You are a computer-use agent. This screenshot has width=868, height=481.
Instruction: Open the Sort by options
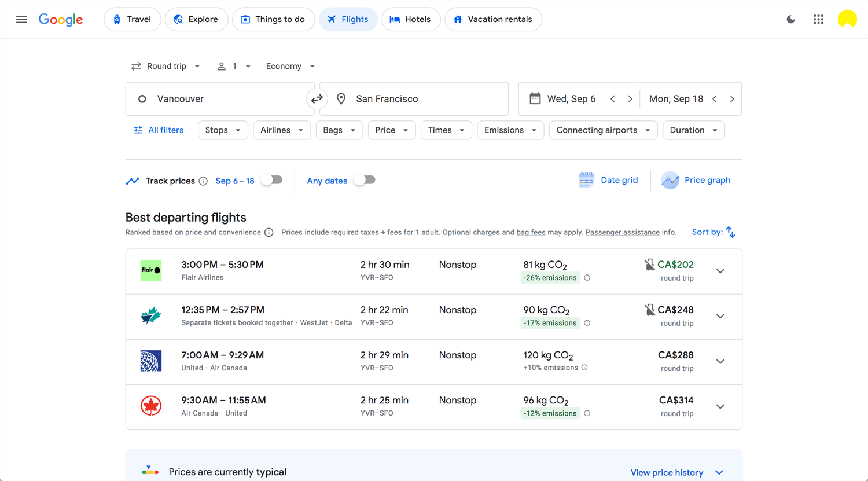[x=713, y=232]
